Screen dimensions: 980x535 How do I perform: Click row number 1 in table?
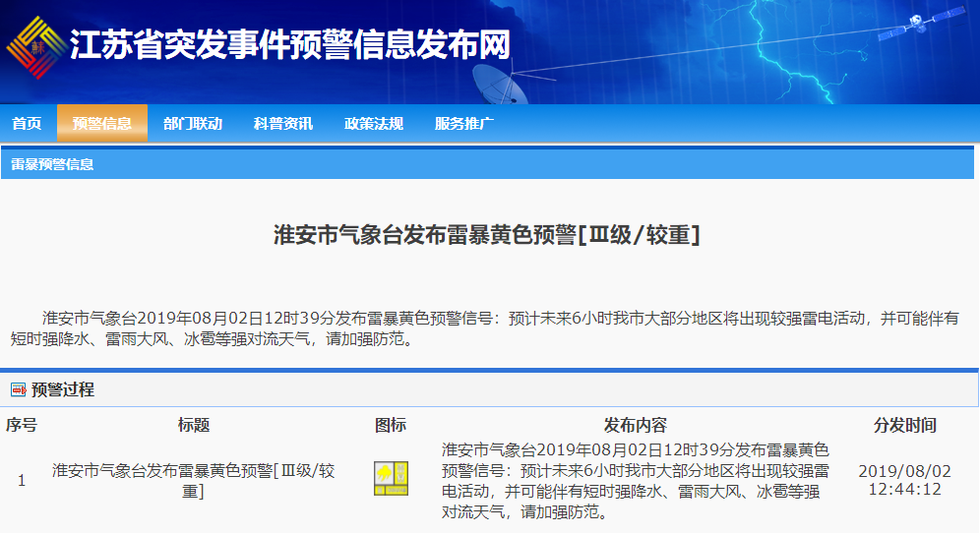tap(22, 481)
